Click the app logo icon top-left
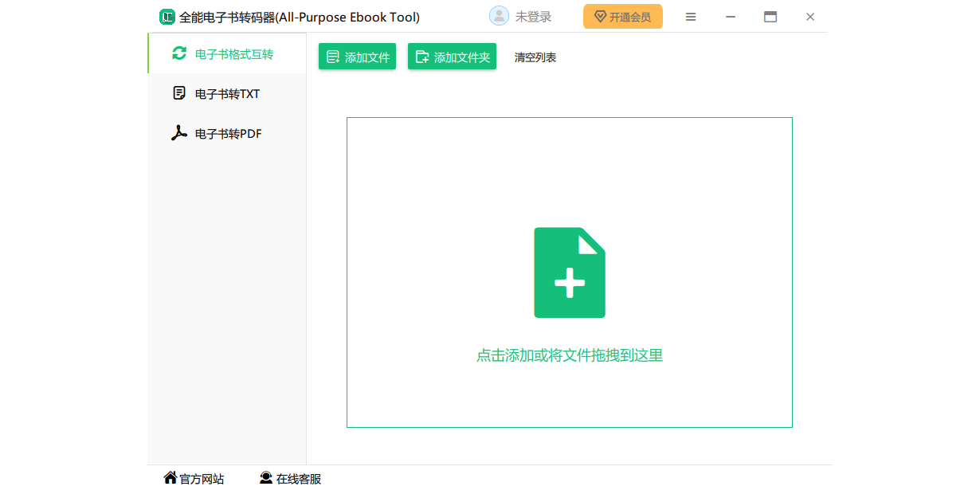The width and height of the screenshot is (980, 490). pyautogui.click(x=167, y=16)
